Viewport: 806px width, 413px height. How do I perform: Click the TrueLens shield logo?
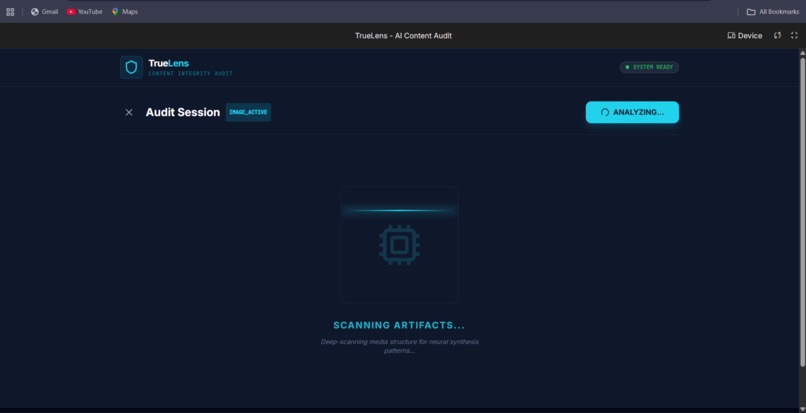pyautogui.click(x=132, y=67)
